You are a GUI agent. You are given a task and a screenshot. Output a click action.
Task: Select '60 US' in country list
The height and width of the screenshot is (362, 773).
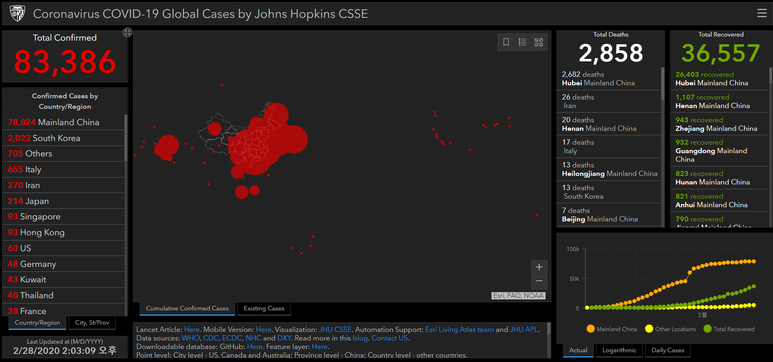pyautogui.click(x=65, y=248)
